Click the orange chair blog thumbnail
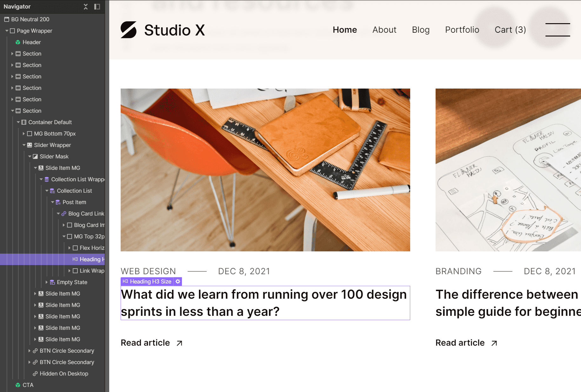Viewport: 581px width, 392px height. tap(265, 170)
